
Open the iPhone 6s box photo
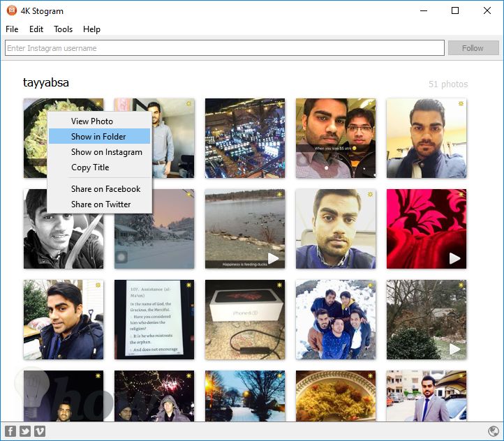point(245,320)
